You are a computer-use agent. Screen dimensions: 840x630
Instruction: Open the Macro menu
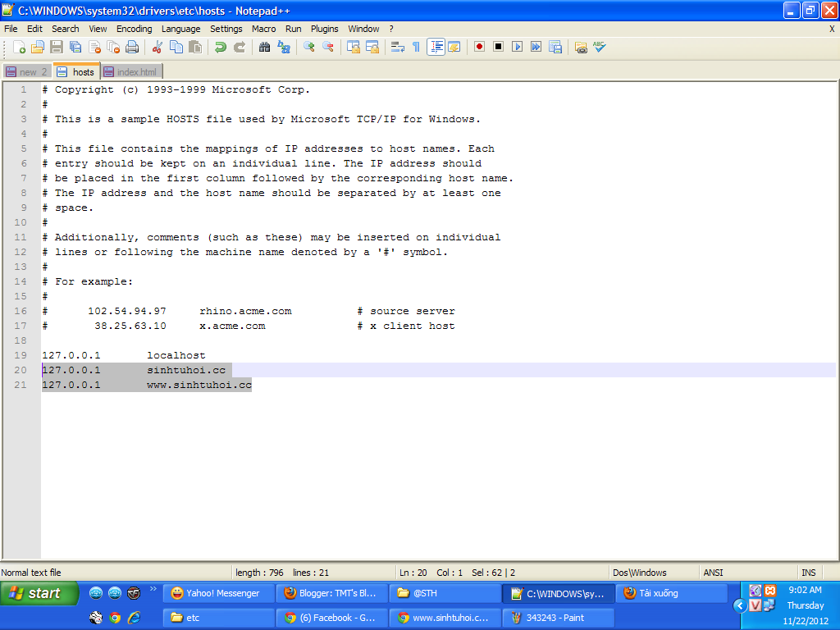tap(263, 29)
